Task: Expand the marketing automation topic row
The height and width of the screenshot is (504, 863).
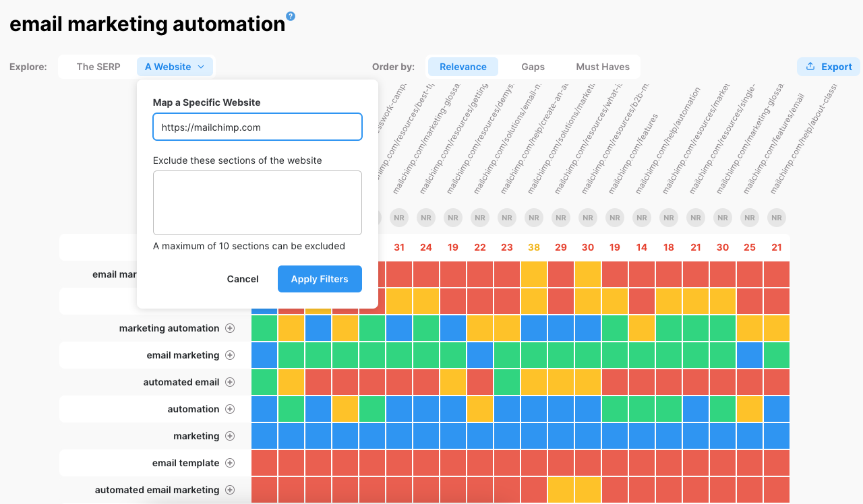Action: (x=230, y=328)
